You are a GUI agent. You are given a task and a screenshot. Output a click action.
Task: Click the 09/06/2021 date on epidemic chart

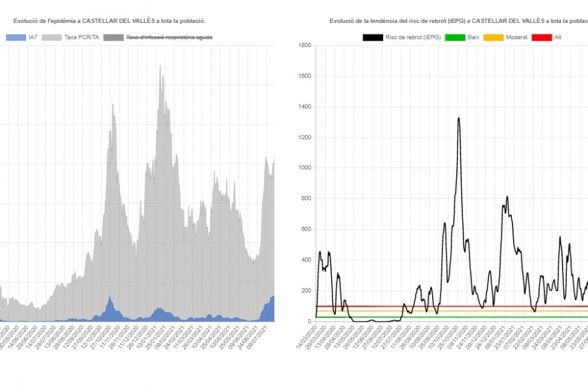tap(240, 338)
